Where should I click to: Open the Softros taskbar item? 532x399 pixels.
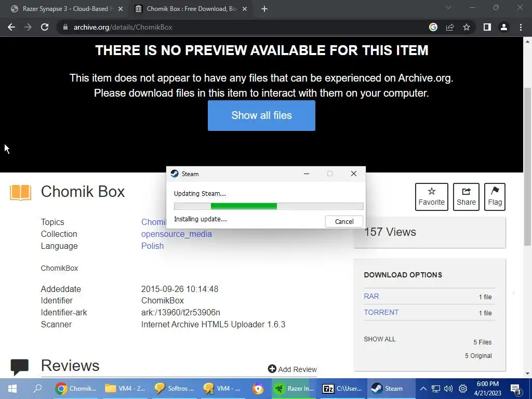(174, 389)
